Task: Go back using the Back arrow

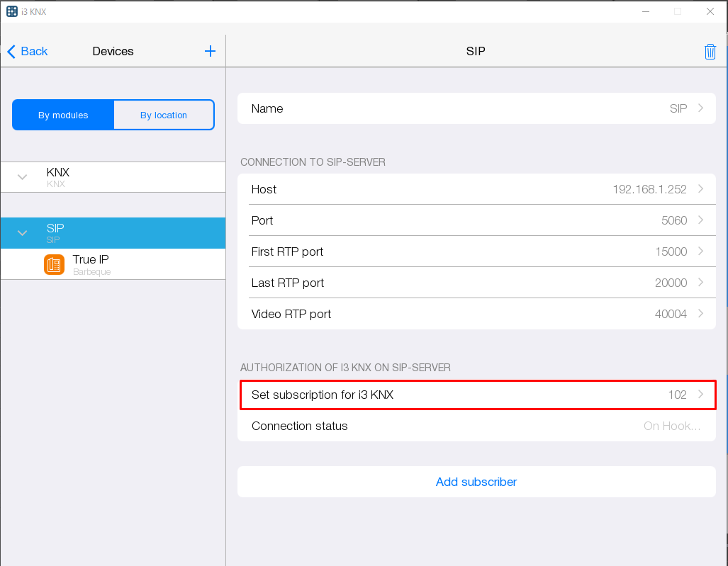Action: click(x=27, y=51)
